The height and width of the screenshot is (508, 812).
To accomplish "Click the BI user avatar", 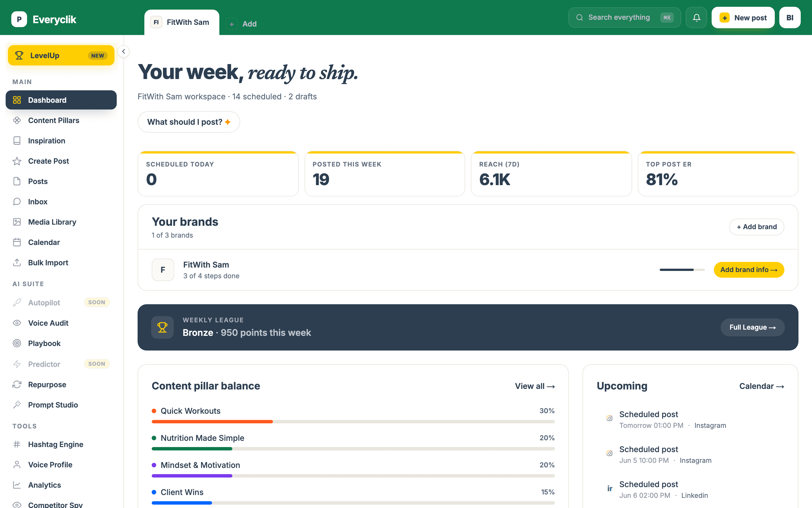I will tap(790, 17).
